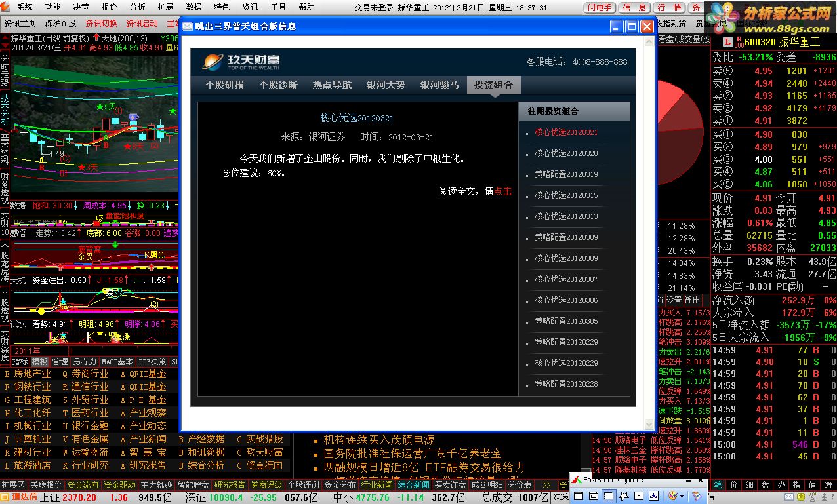Click FastStone scrolling window capture icon

tap(654, 496)
